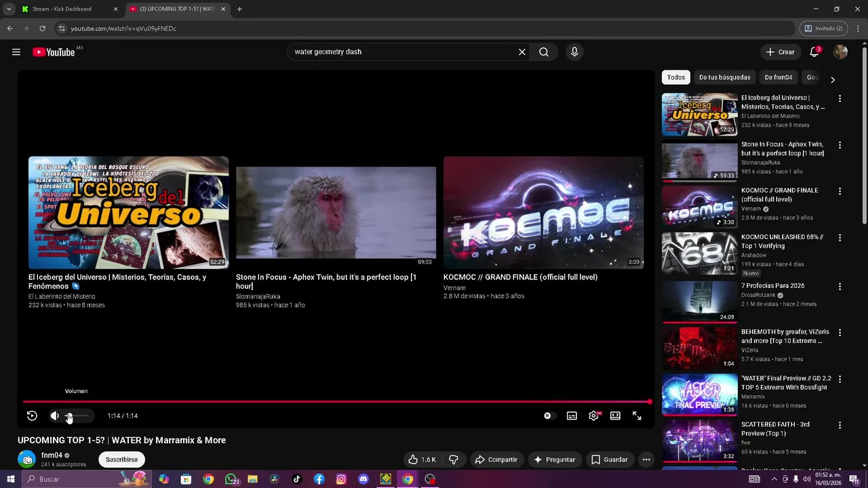
Task: Open Instagram from the taskbar
Action: click(x=341, y=479)
